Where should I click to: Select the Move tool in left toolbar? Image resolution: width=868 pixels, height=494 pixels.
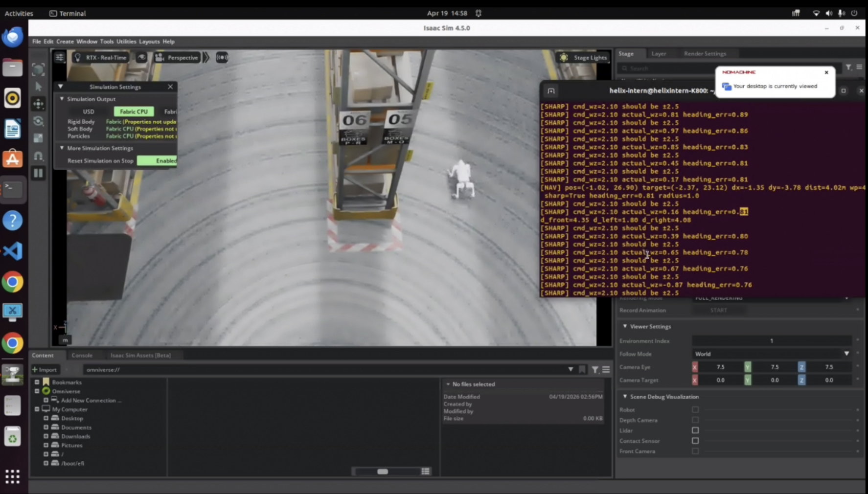tap(38, 104)
